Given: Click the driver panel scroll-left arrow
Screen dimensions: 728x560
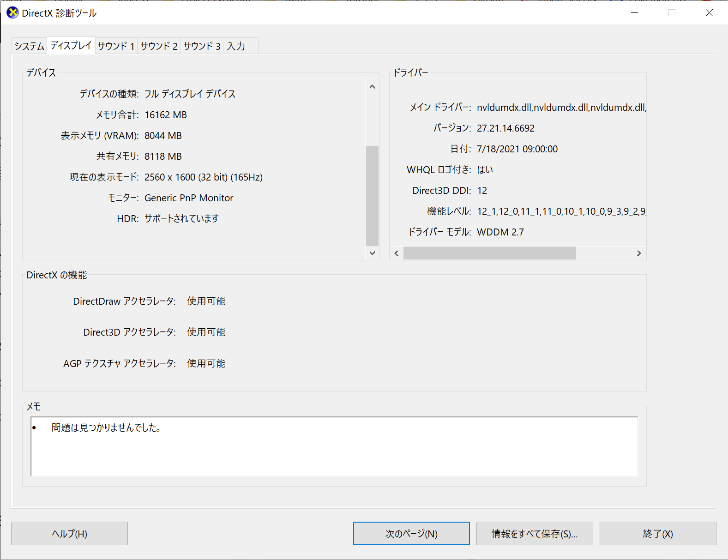Looking at the screenshot, I should (397, 253).
